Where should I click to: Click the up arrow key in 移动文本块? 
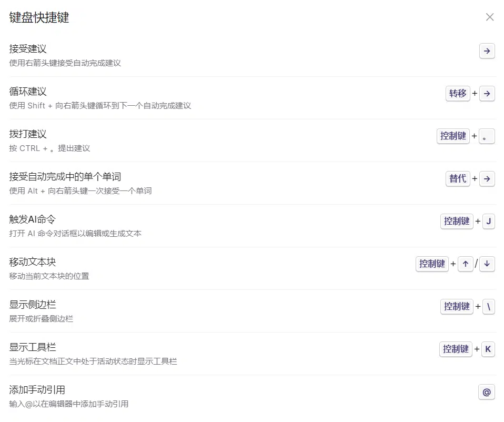[465, 264]
